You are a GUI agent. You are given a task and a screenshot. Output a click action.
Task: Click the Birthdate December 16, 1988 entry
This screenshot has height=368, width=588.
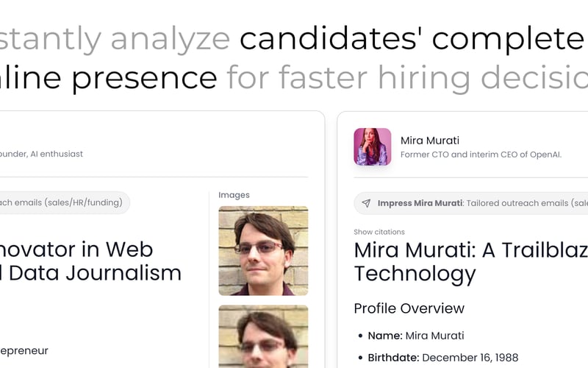[x=443, y=358]
